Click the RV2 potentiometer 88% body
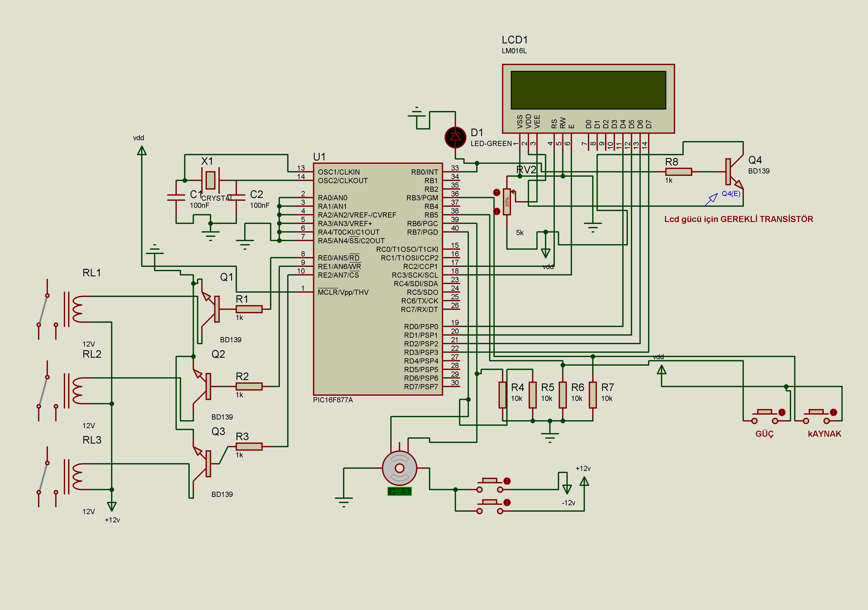 point(507,202)
